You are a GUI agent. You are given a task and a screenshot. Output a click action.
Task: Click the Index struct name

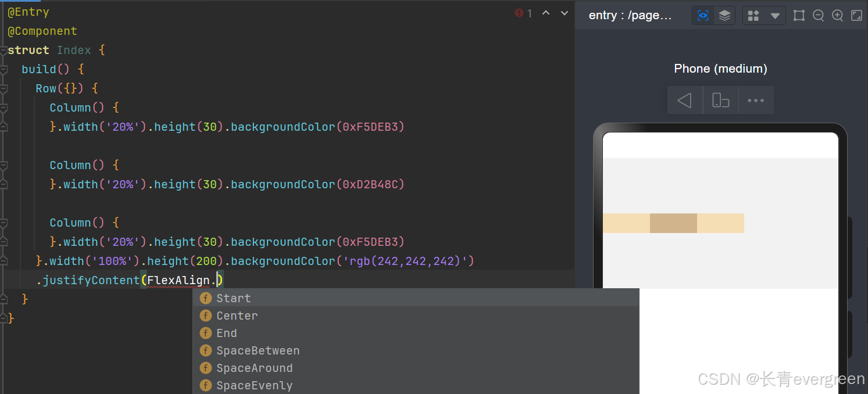[x=74, y=50]
